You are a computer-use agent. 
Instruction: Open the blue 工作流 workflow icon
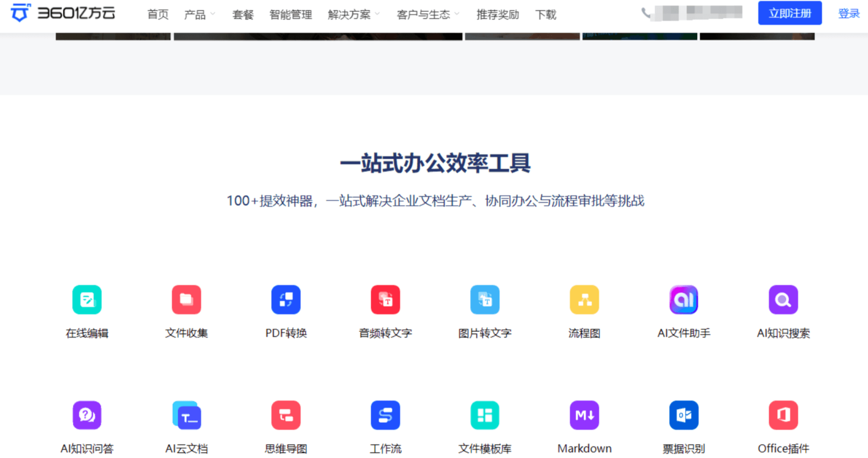coord(385,415)
